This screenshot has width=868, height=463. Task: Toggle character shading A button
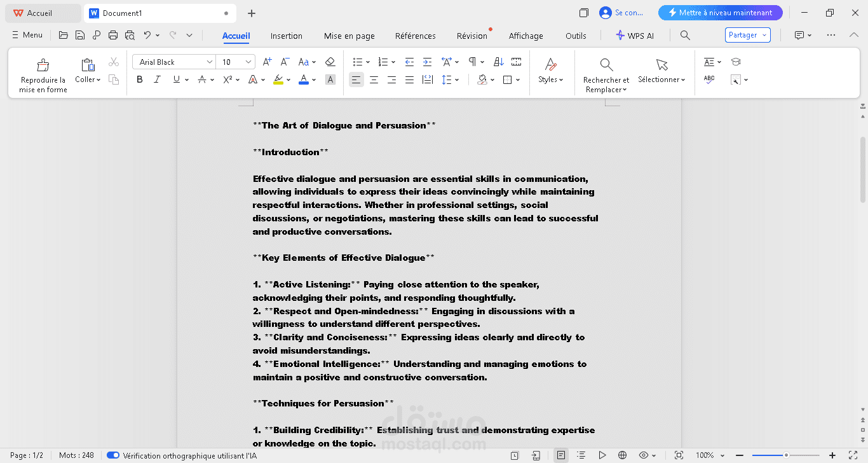pos(330,79)
